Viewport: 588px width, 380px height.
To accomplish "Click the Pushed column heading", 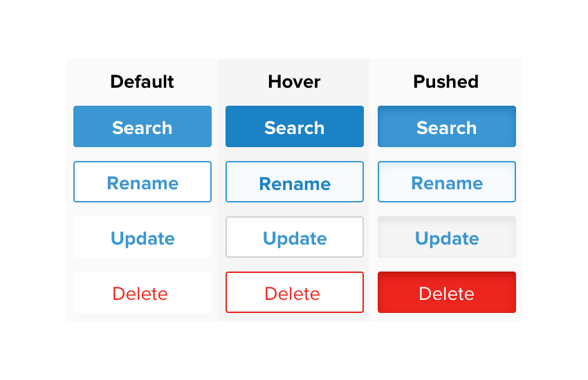I will coord(446,82).
